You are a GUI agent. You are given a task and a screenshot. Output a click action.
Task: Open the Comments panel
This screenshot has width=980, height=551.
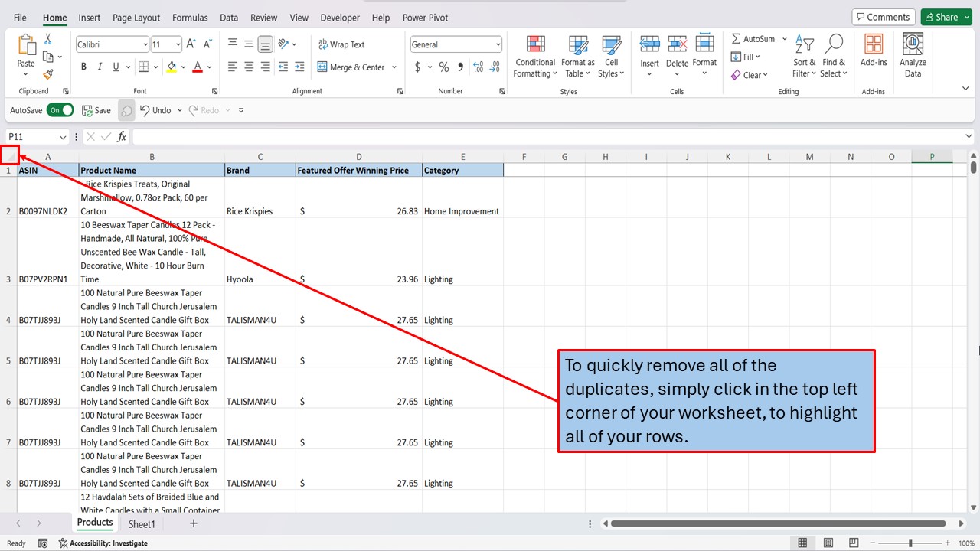(884, 16)
